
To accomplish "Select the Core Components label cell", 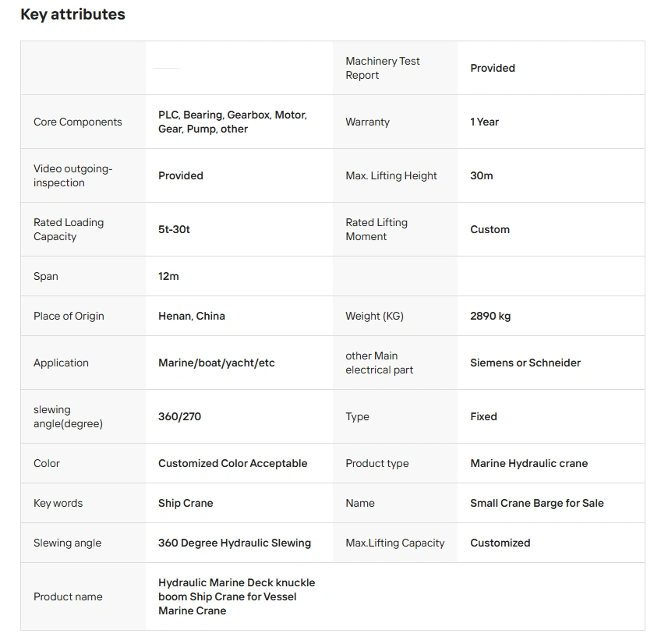I will pyautogui.click(x=78, y=122).
